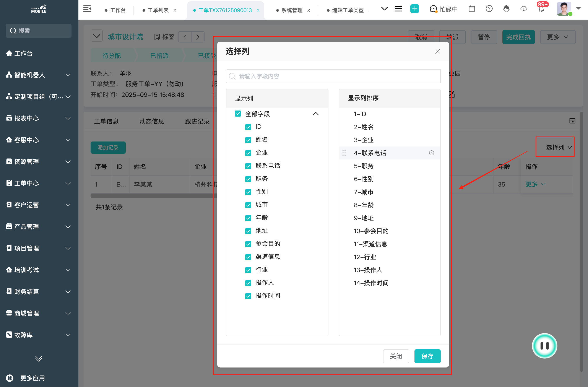Uncheck the 全部字段 checkbox
This screenshot has width=588, height=387.
pyautogui.click(x=238, y=114)
